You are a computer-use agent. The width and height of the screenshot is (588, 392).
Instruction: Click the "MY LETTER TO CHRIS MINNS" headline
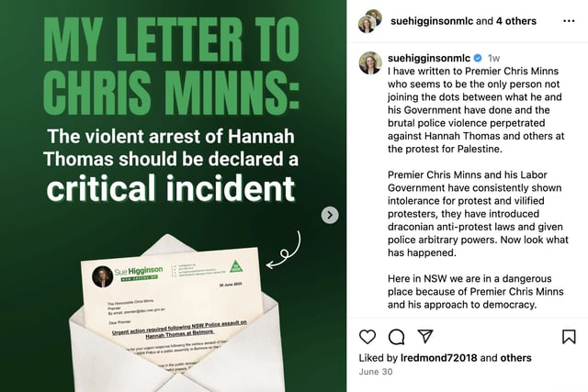[172, 65]
